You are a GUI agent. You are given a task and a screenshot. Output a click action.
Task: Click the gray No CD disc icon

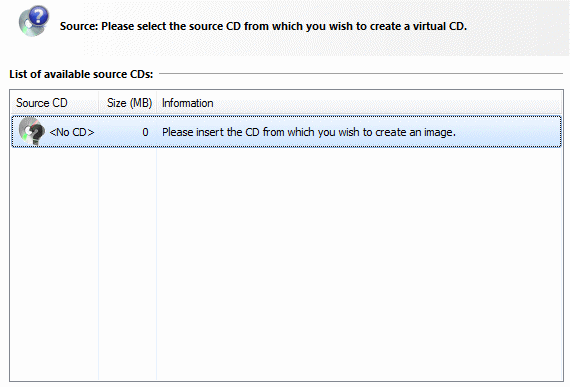click(32, 131)
